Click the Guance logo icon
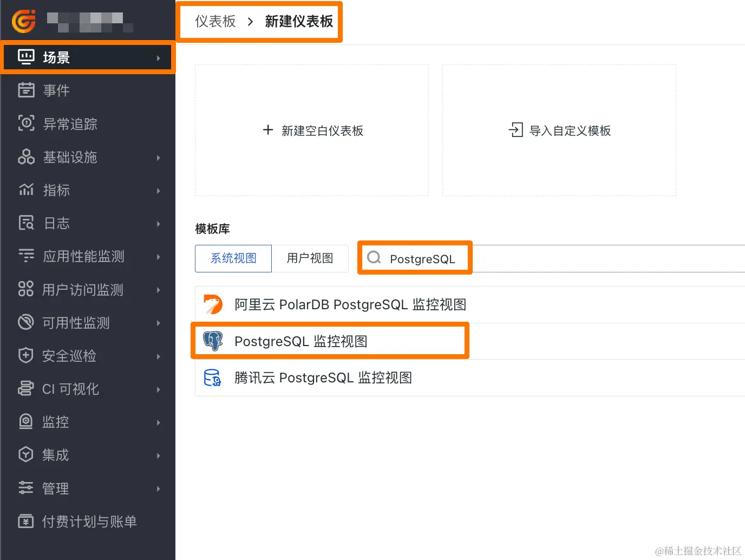 (24, 21)
